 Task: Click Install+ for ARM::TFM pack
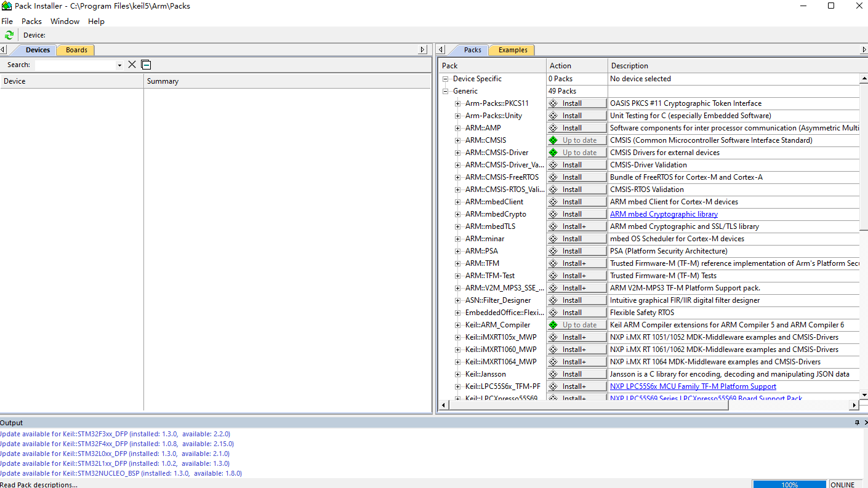point(577,263)
